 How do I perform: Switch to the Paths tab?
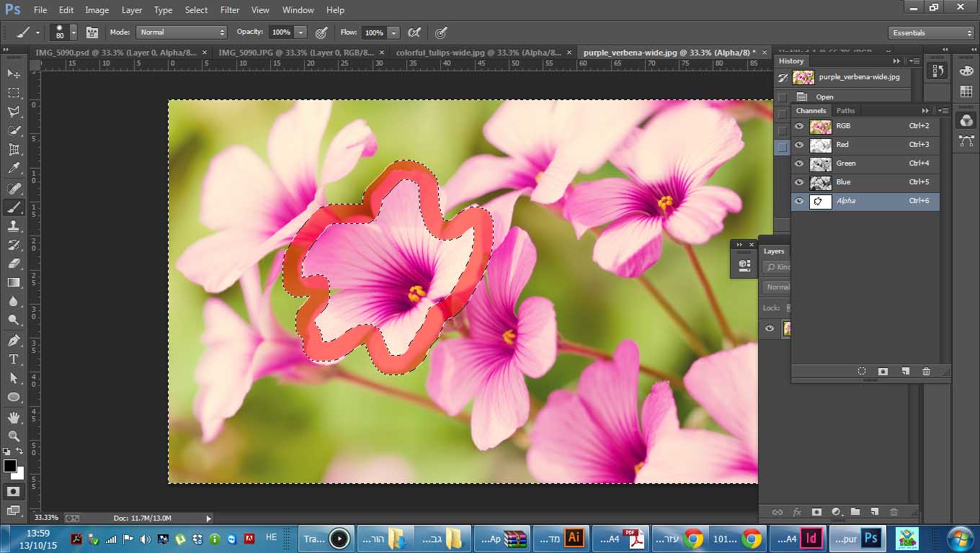(846, 110)
